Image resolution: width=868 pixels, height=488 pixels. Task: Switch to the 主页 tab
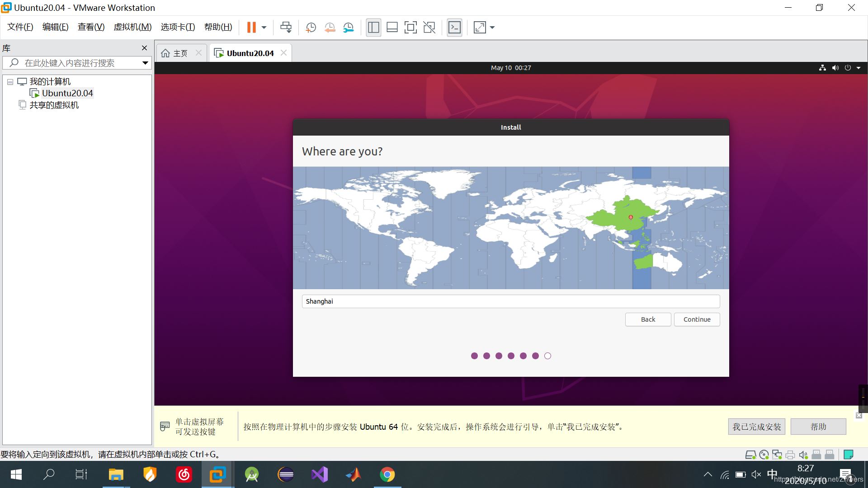(180, 53)
